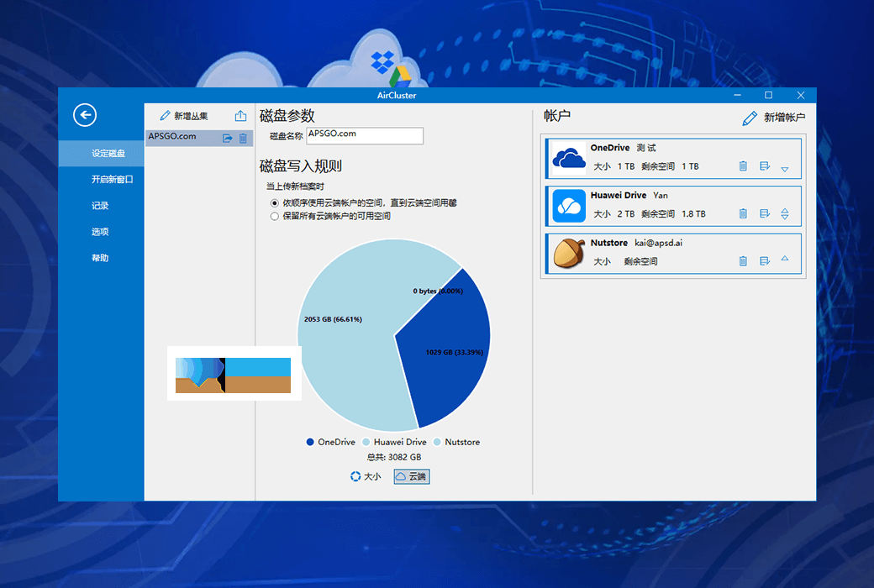874x588 pixels.
Task: Click the OneDrive legend color dot
Action: 310,442
